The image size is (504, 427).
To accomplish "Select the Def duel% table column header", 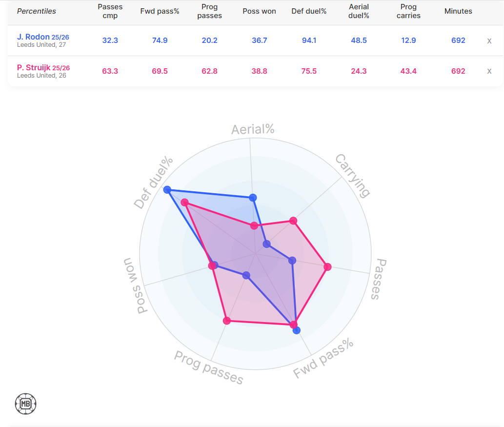I will [309, 11].
